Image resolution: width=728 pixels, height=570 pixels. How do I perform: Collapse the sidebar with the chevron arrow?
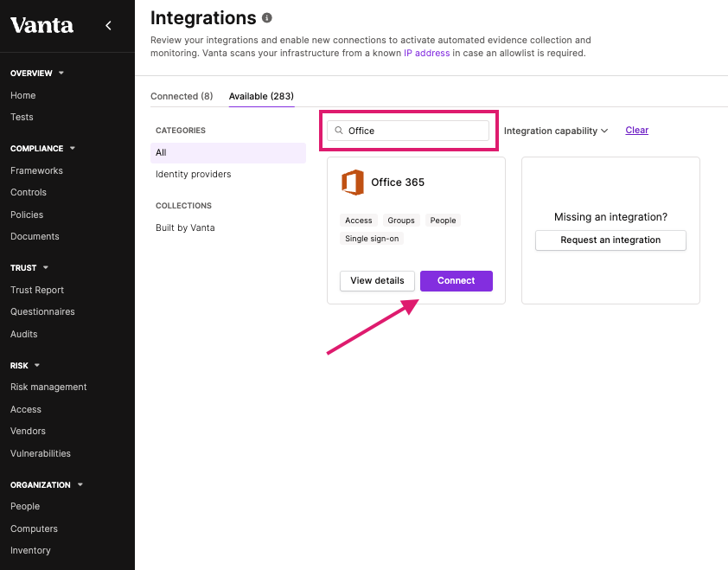(108, 26)
